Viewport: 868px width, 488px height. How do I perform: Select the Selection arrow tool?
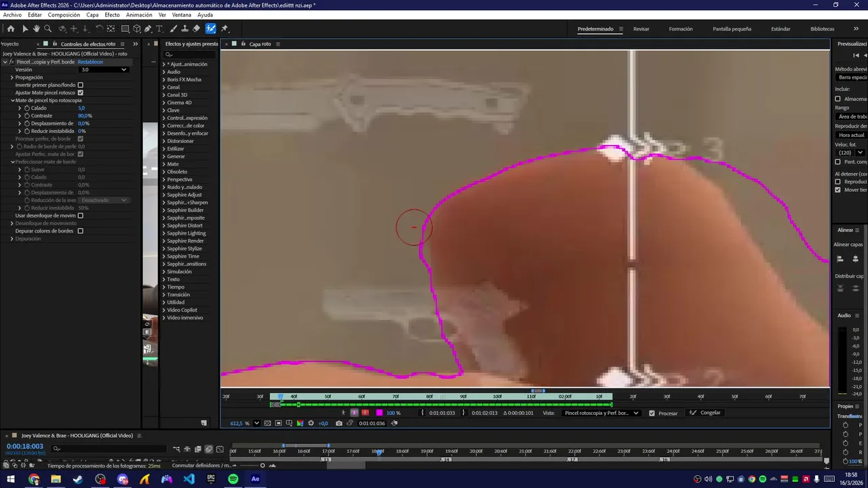[x=25, y=28]
